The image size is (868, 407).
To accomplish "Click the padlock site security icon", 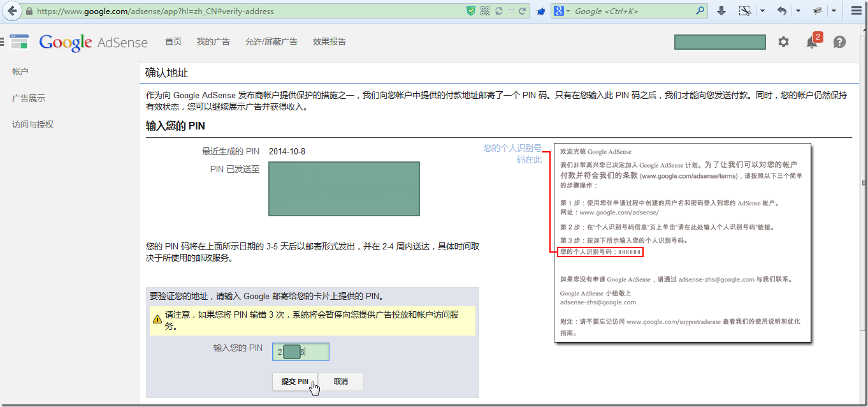I will click(29, 11).
